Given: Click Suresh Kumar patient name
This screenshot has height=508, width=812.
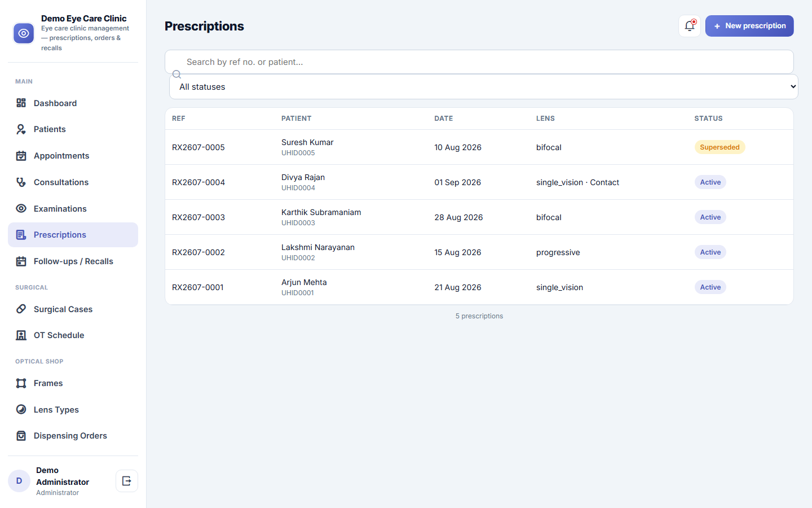Looking at the screenshot, I should click(x=307, y=142).
